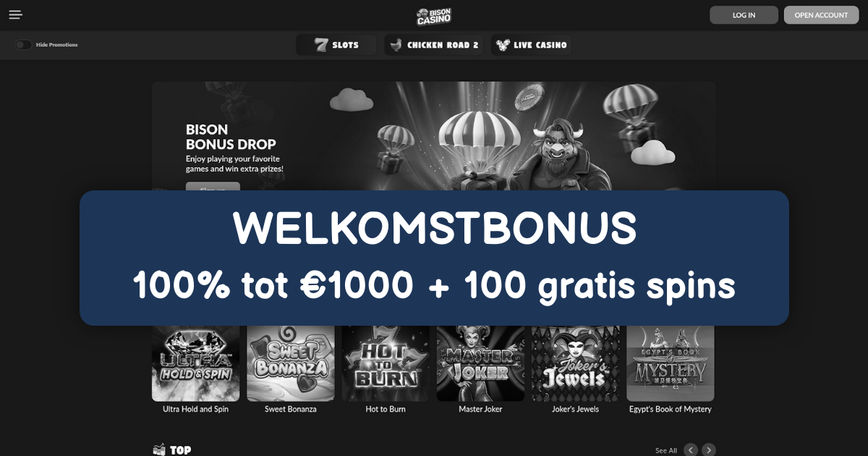Open the Sweet Bonanza game thumbnail
The width and height of the screenshot is (868, 456).
(291, 363)
